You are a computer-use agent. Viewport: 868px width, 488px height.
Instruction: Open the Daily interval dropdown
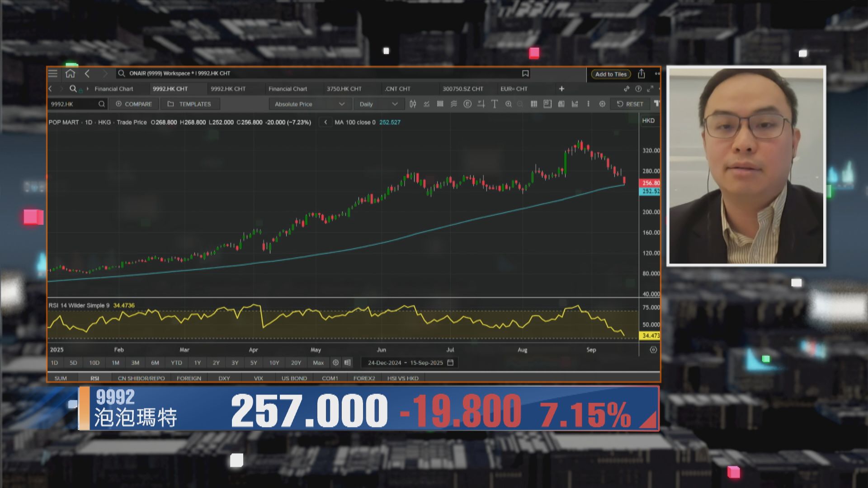click(x=378, y=104)
